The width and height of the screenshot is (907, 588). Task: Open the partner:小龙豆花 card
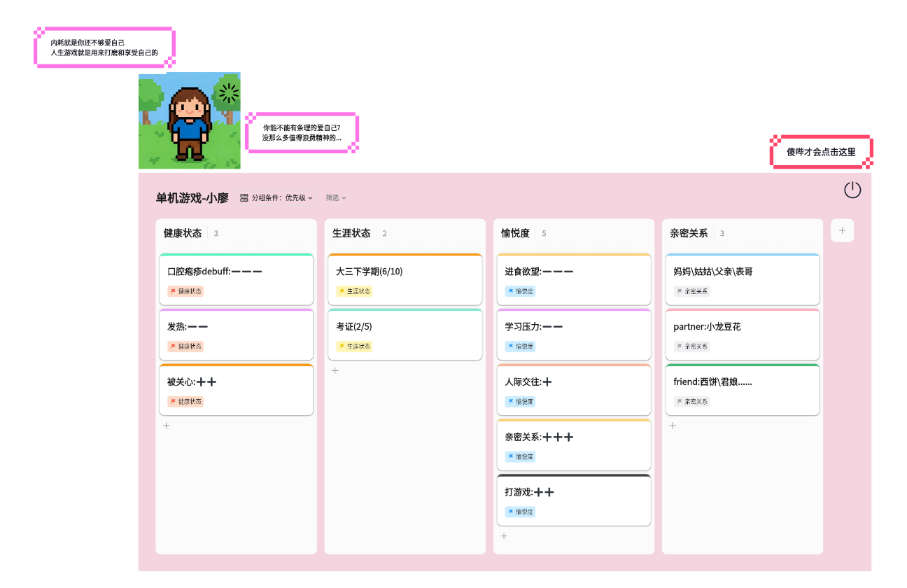742,335
